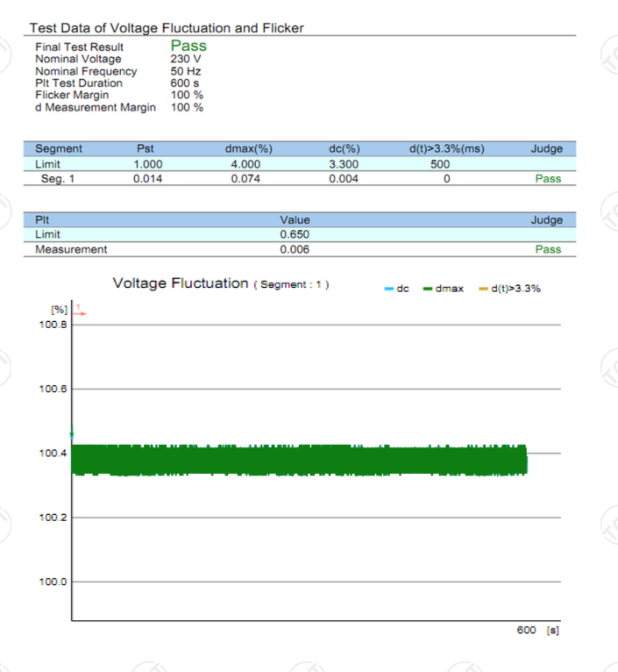Click the '( Segment : 1 )' chart subtitle
This screenshot has width=618, height=672.
click(x=291, y=284)
